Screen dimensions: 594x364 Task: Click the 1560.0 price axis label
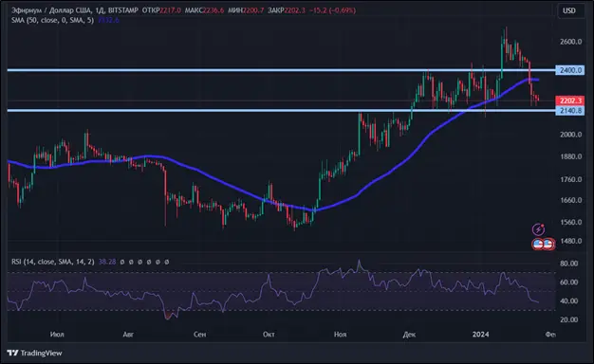(571, 222)
